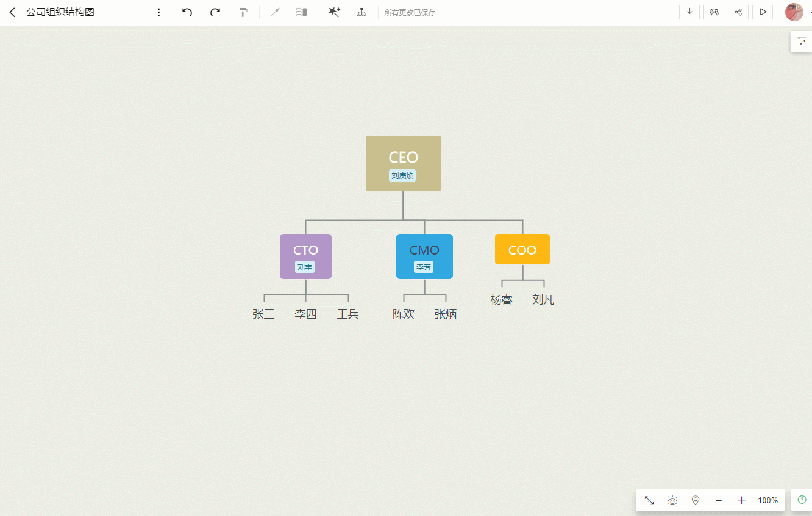Toggle presentation mode with play button

coord(763,12)
